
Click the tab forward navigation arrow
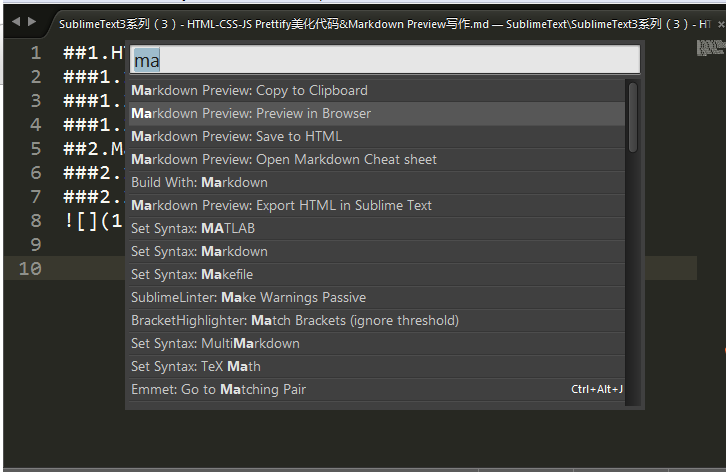click(x=32, y=21)
